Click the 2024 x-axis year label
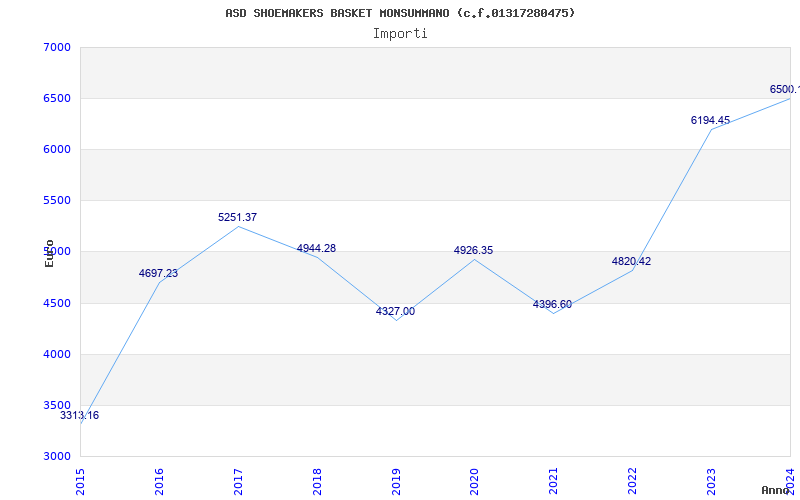Viewport: 800px width, 500px height. [790, 482]
